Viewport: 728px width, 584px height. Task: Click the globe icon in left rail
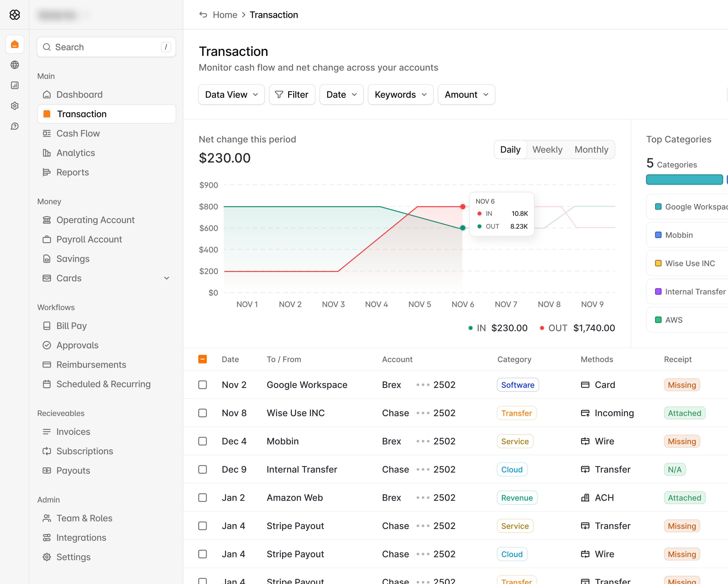coord(14,65)
